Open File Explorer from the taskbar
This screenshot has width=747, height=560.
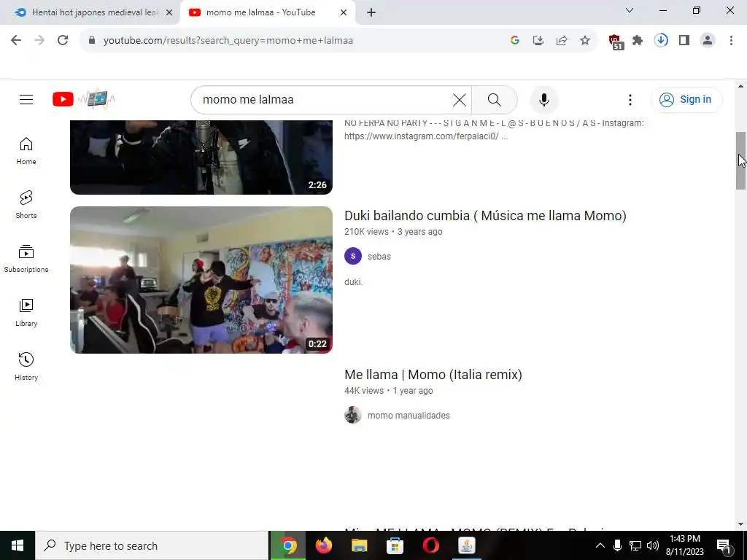(x=359, y=545)
